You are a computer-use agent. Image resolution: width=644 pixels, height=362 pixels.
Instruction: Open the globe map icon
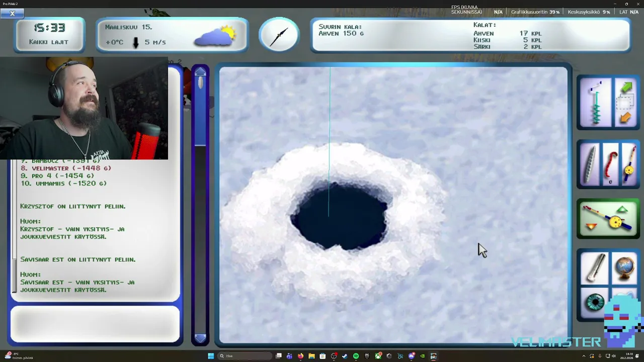[624, 268]
